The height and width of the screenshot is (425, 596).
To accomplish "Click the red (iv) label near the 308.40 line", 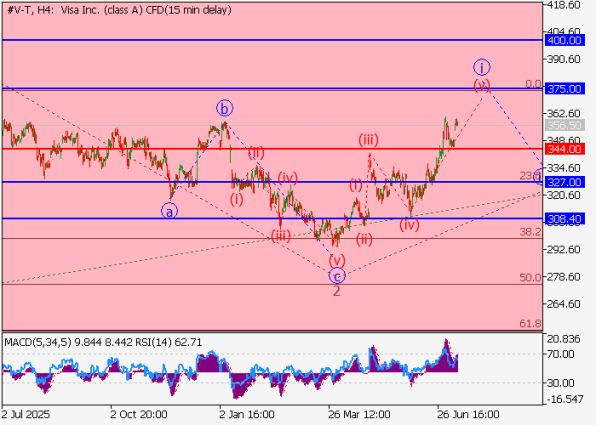I will [x=409, y=225].
